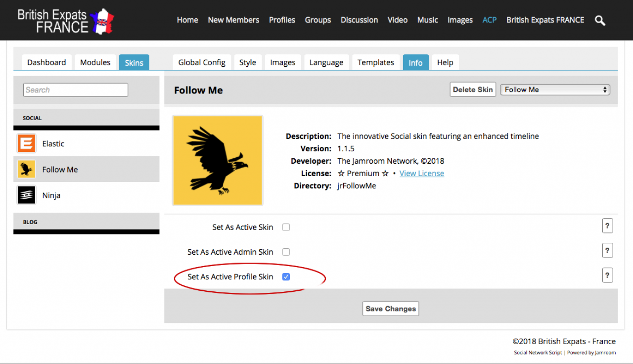Image resolution: width=633 pixels, height=364 pixels.
Task: Open the Templates tab
Action: 376,62
